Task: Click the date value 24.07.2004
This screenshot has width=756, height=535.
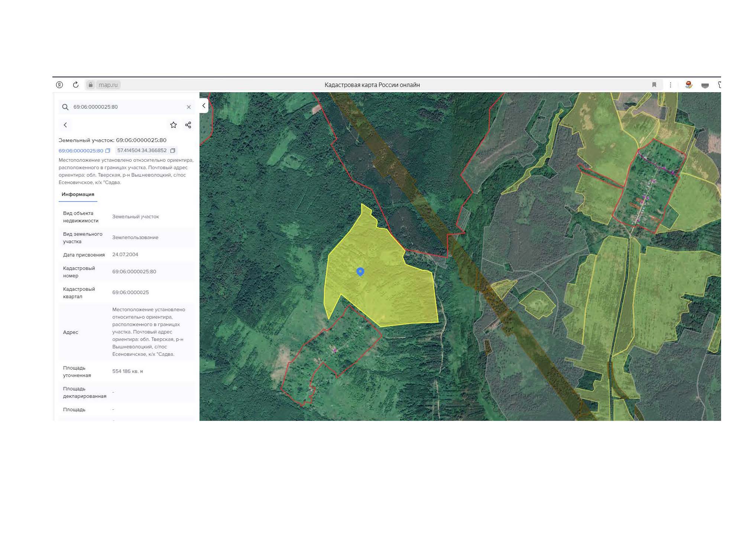Action: point(125,255)
